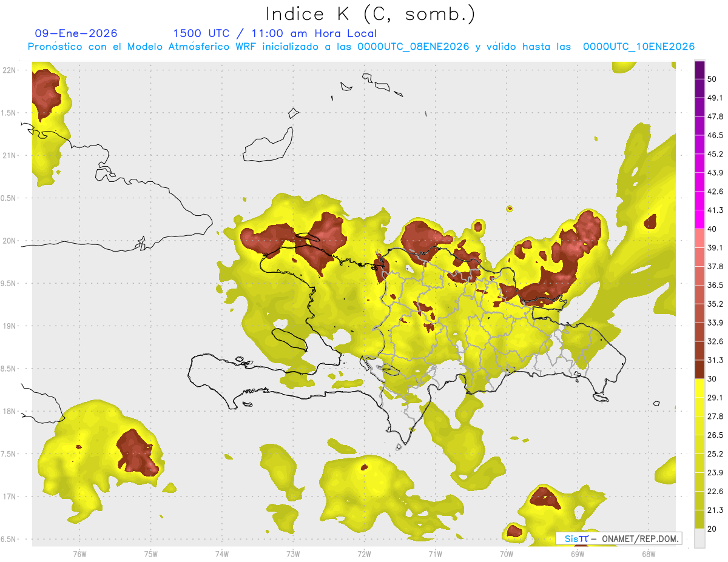Click the '21N' latitude axis label

coord(9,156)
